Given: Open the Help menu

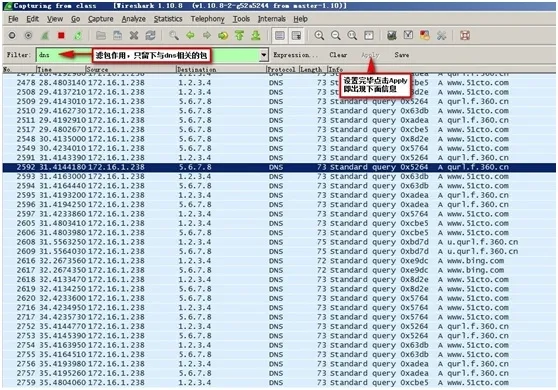Looking at the screenshot, I should coord(300,19).
